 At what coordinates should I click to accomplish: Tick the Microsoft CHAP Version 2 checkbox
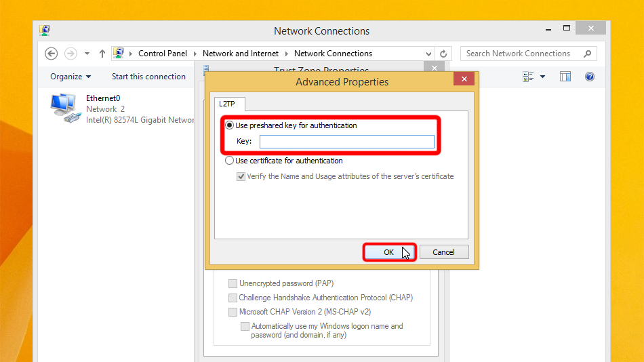pyautogui.click(x=233, y=312)
